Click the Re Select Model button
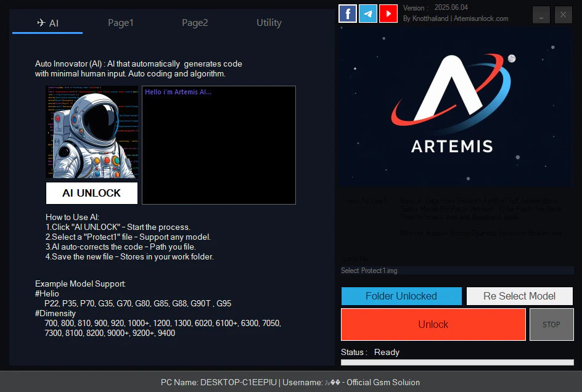The width and height of the screenshot is (582, 392). pos(519,296)
